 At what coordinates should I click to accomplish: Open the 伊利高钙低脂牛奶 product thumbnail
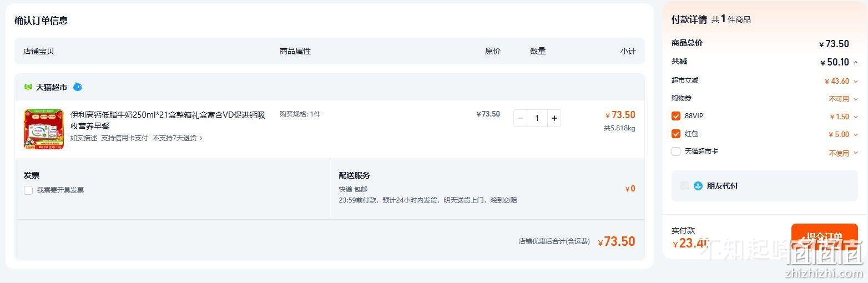44,129
